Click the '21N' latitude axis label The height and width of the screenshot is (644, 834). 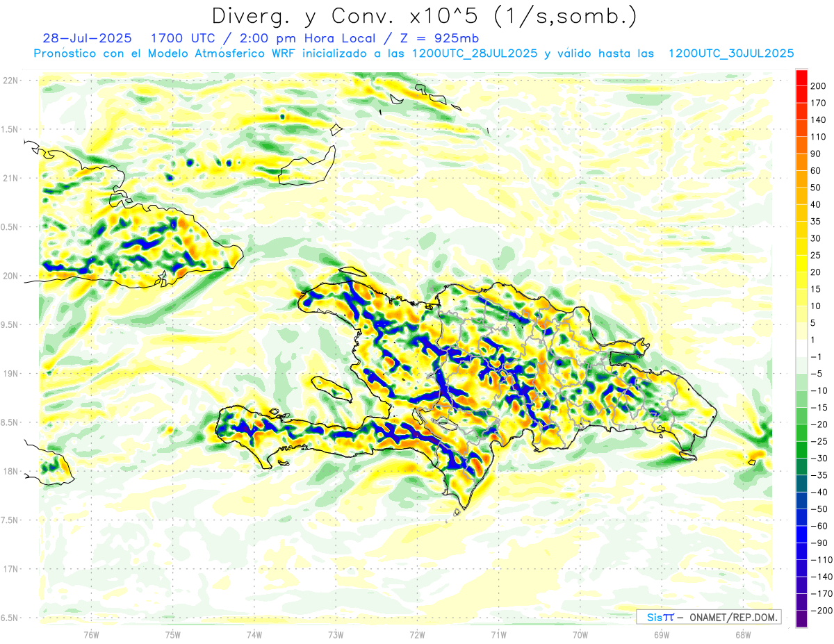pos(10,178)
